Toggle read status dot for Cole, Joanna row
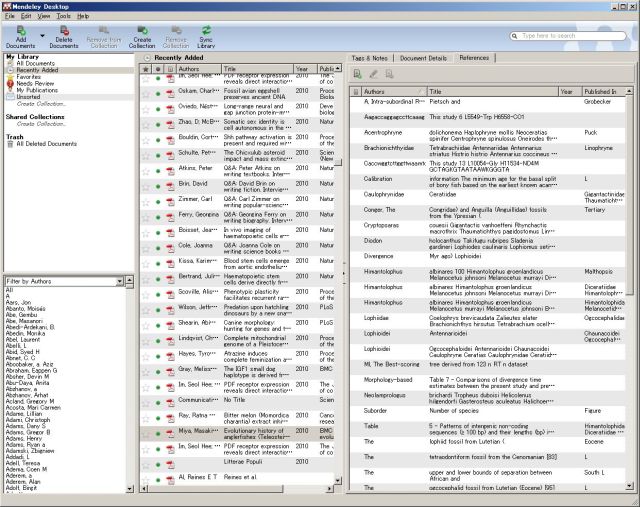Viewport: 640px width, 507px height. (x=158, y=249)
